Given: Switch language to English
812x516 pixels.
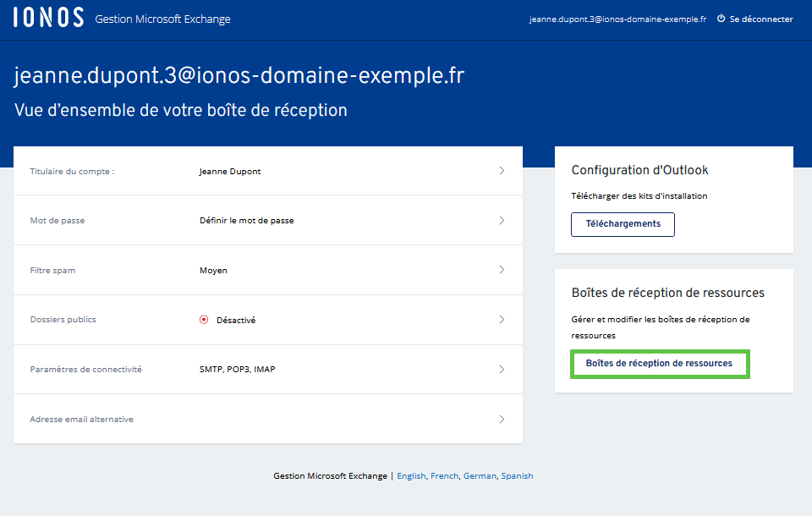Looking at the screenshot, I should pyautogui.click(x=411, y=476).
